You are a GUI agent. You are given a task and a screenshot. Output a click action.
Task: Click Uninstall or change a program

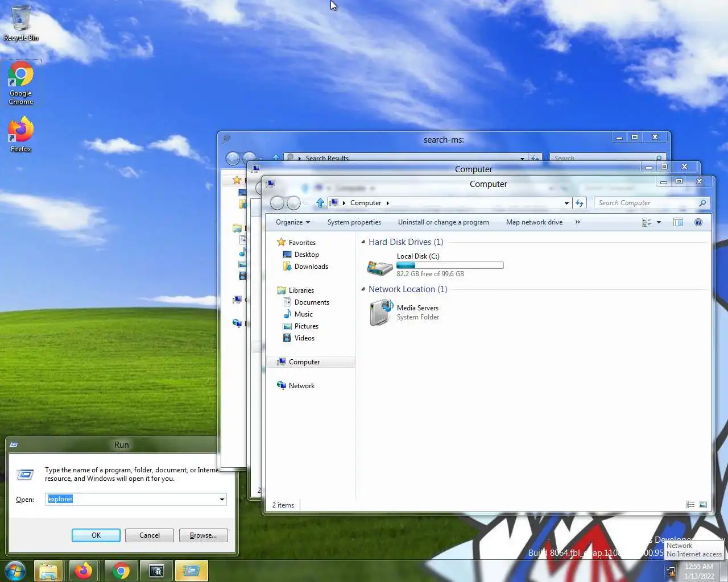(x=444, y=222)
